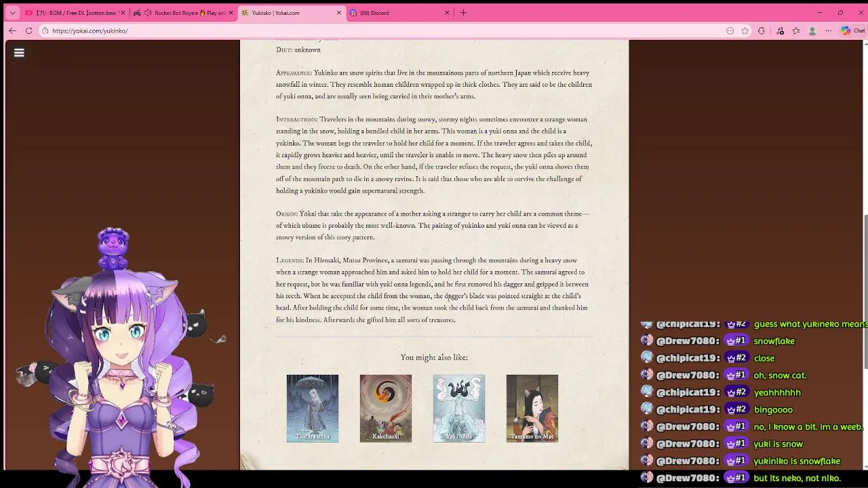The height and width of the screenshot is (488, 868).
Task: Minimize the browser window
Action: (x=819, y=13)
